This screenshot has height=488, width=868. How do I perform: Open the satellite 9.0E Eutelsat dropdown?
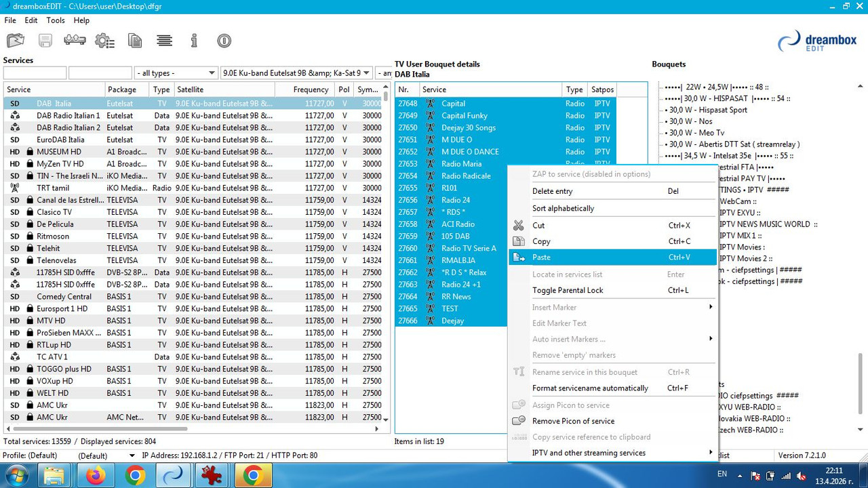coord(297,73)
